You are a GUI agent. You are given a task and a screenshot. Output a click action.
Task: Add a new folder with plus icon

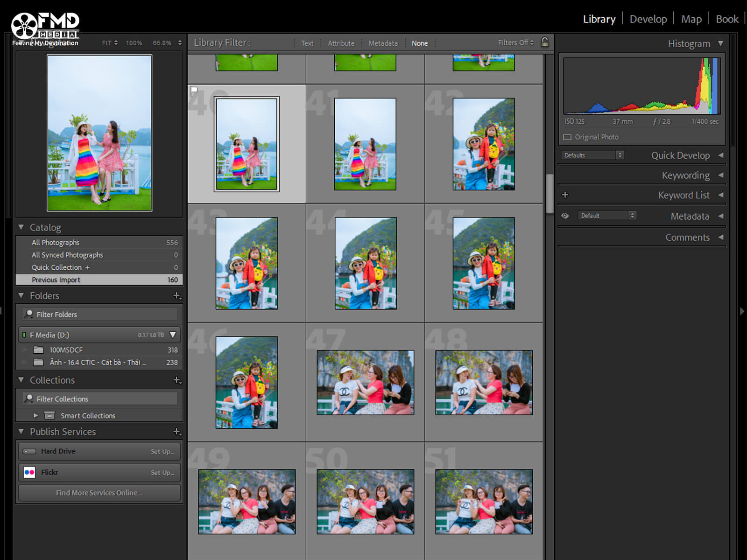177,296
